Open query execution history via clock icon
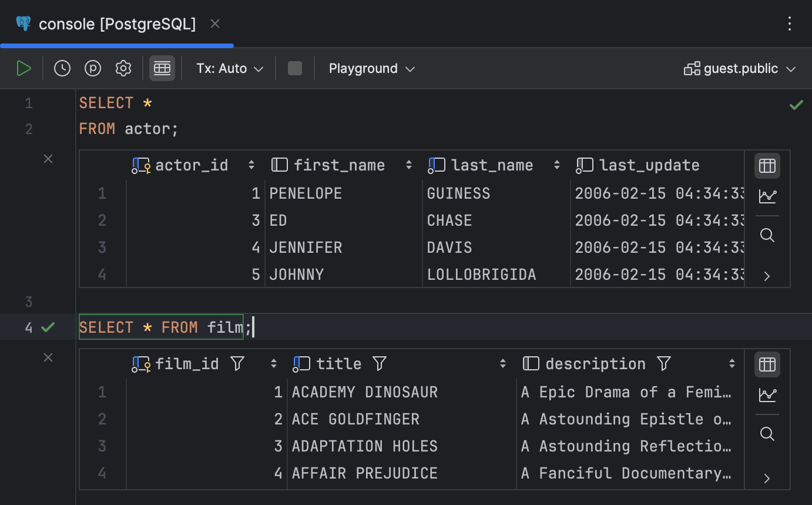The height and width of the screenshot is (505, 812). 62,68
